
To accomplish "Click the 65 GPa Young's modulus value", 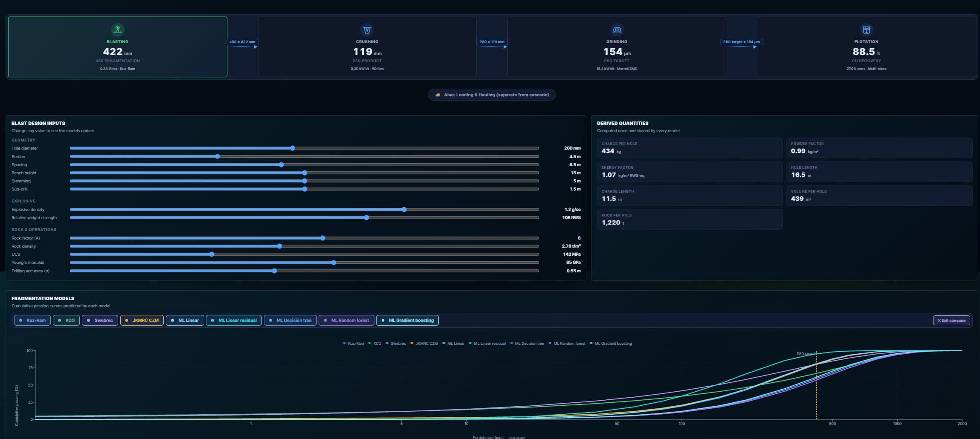I will tap(573, 263).
